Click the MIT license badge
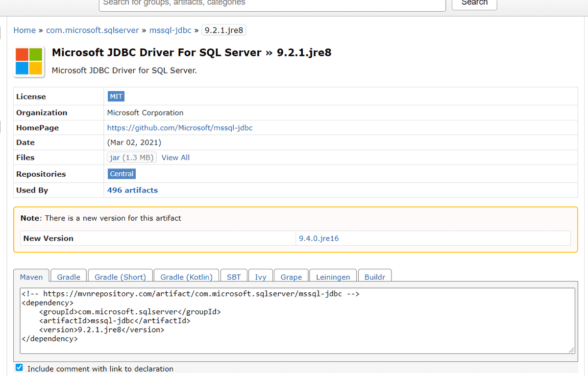This screenshot has height=376, width=588. (116, 96)
